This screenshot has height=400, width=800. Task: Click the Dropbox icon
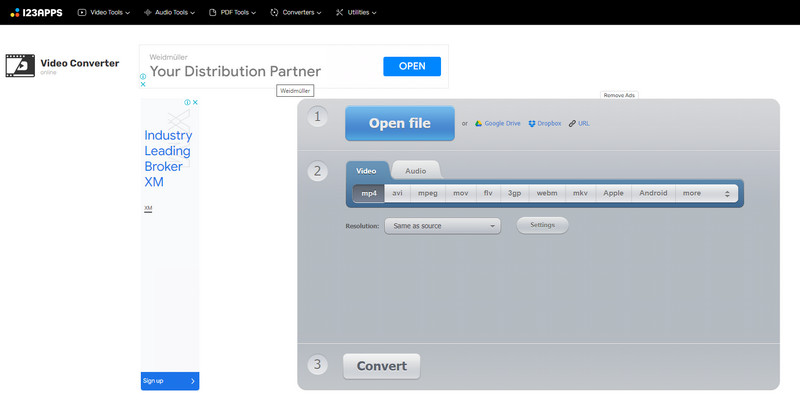click(533, 124)
